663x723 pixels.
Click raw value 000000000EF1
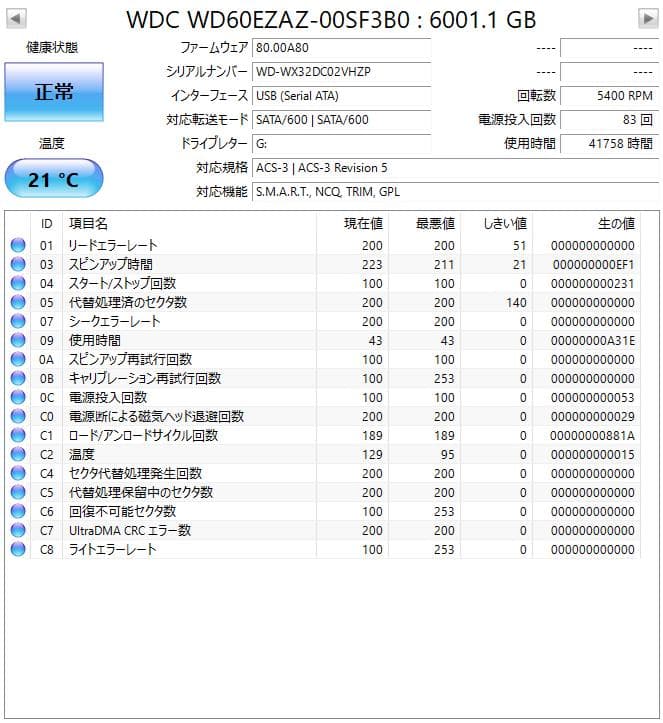point(593,264)
